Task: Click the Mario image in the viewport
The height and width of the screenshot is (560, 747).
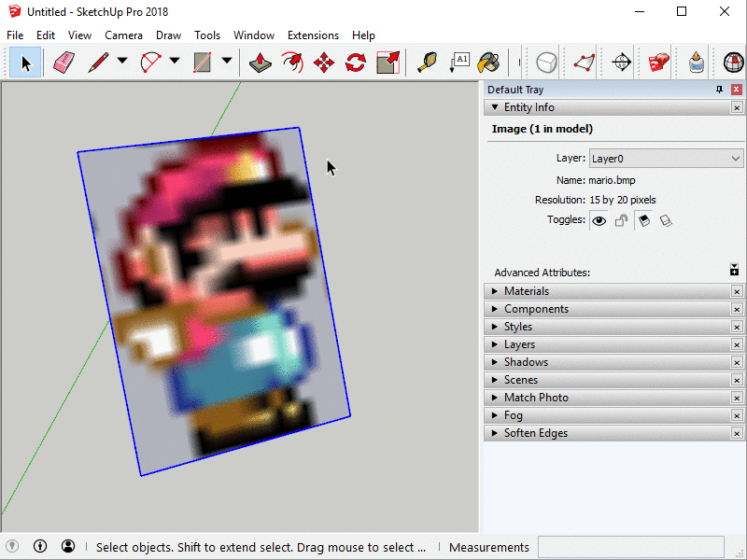Action: pyautogui.click(x=215, y=299)
